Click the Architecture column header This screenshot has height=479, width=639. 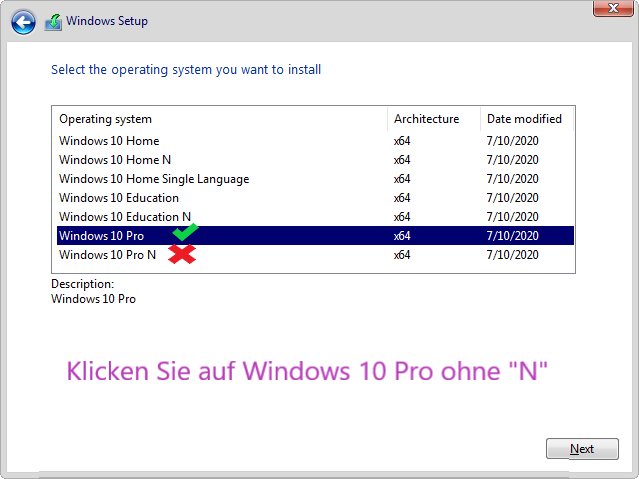tap(434, 119)
